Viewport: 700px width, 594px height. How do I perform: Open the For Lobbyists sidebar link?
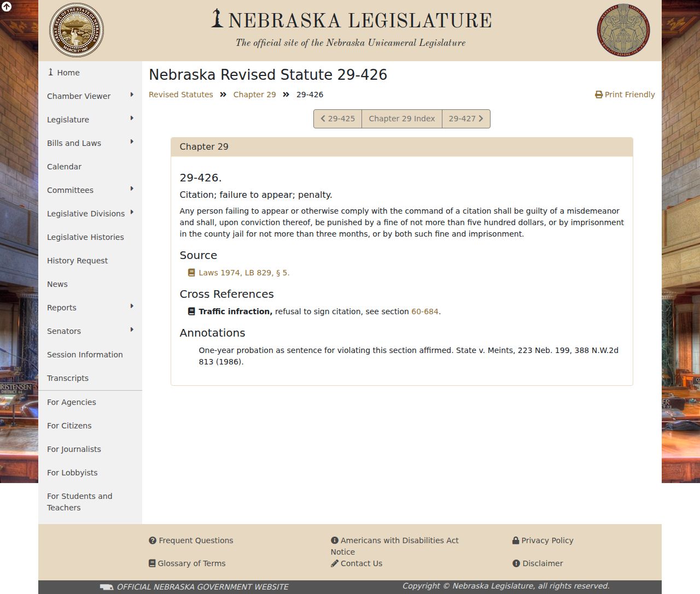[x=90, y=473]
